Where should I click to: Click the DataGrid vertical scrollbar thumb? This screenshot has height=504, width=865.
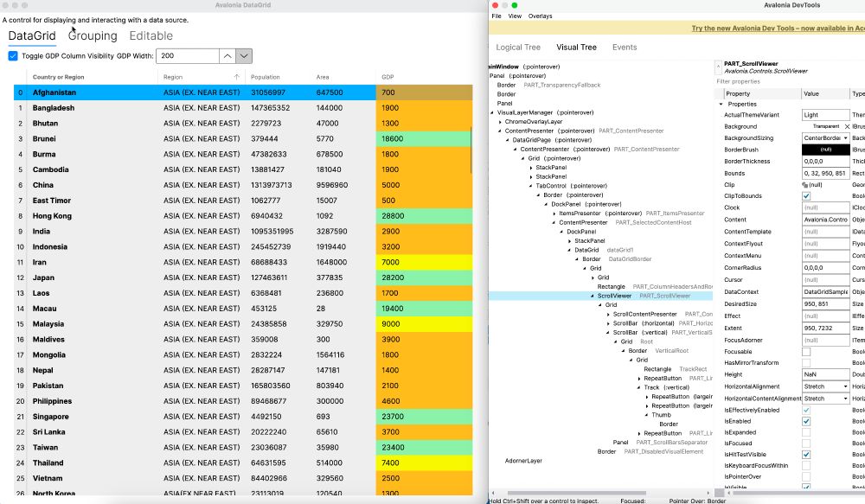tap(471, 150)
